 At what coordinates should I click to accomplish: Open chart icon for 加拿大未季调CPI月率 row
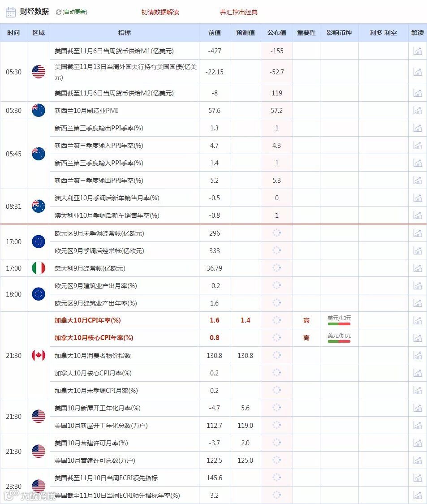point(417,390)
